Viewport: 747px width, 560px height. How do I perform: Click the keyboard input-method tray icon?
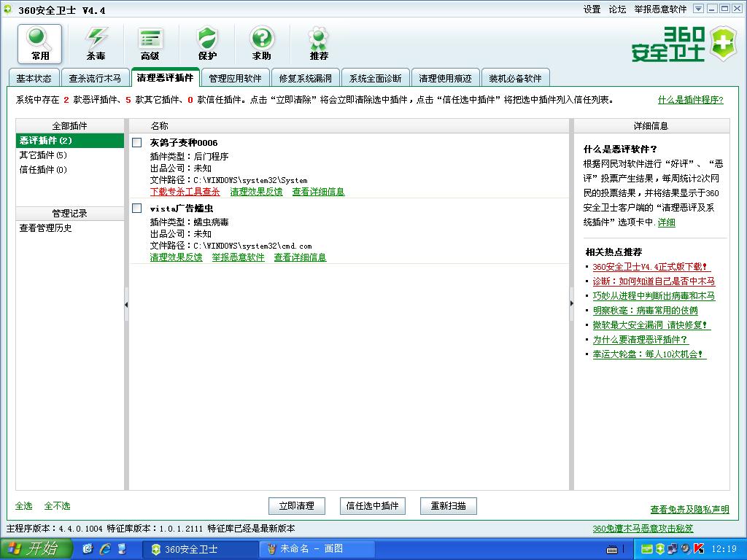[612, 550]
